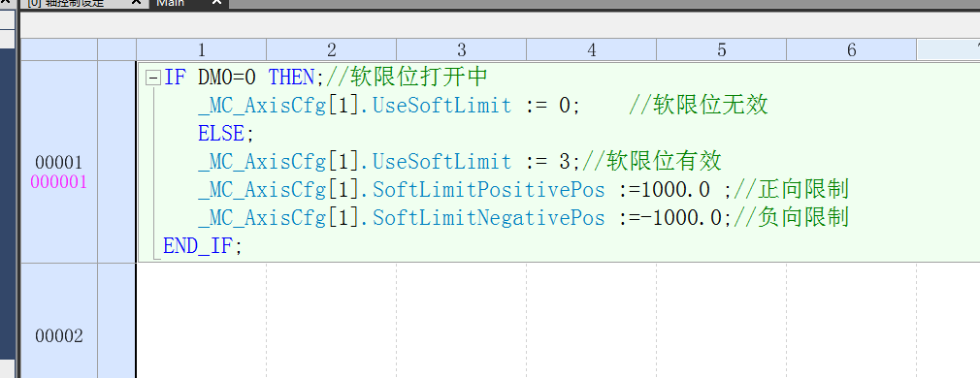Select row header 00002
The image size is (980, 378).
[x=59, y=336]
